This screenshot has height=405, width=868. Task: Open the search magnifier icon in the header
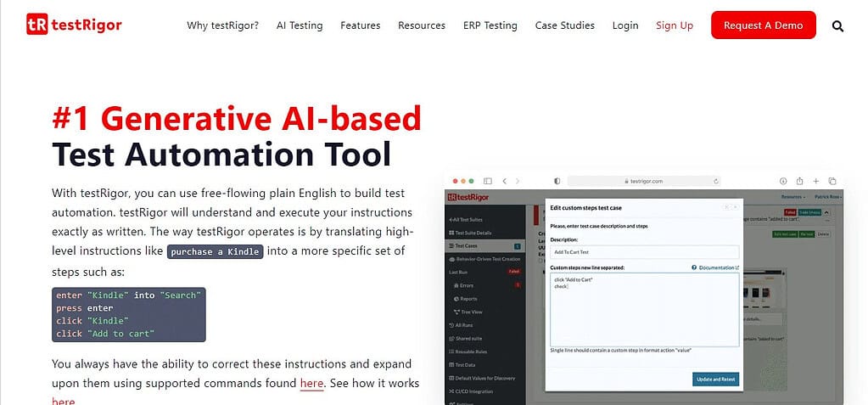pos(837,26)
